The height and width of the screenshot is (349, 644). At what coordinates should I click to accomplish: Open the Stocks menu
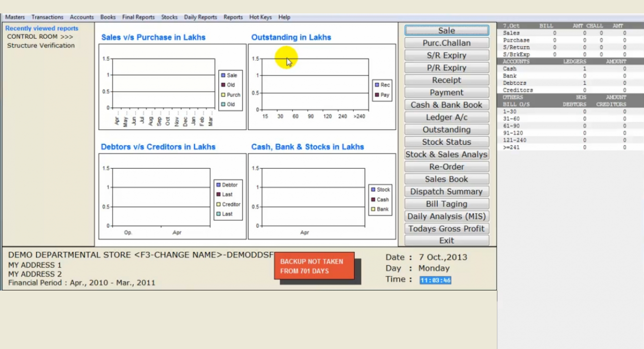point(169,17)
